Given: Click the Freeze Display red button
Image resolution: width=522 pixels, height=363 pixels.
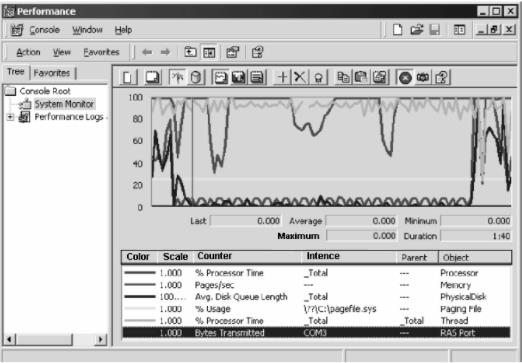Looking at the screenshot, I should coord(405,78).
